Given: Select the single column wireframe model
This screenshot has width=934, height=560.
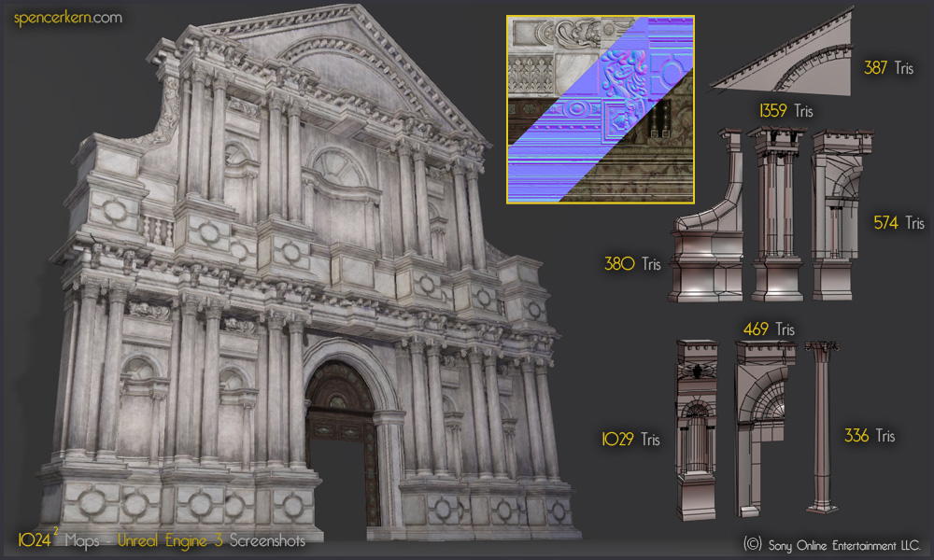Looking at the screenshot, I should point(822,427).
